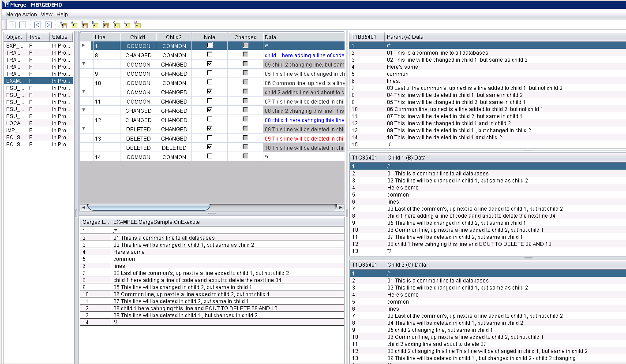
Task: Go to previous difference with left arrow icon
Action: tap(37, 25)
